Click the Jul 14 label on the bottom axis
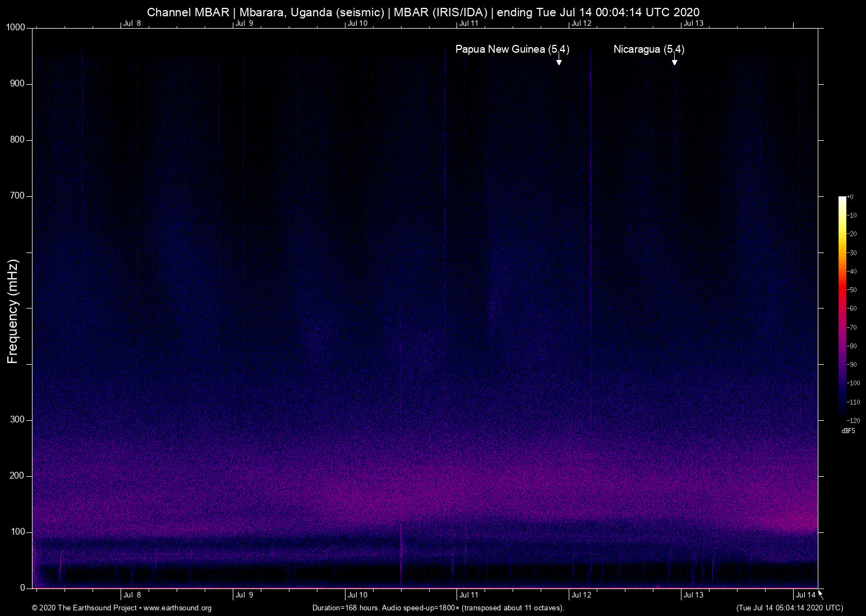The height and width of the screenshot is (616, 866). coord(805,595)
